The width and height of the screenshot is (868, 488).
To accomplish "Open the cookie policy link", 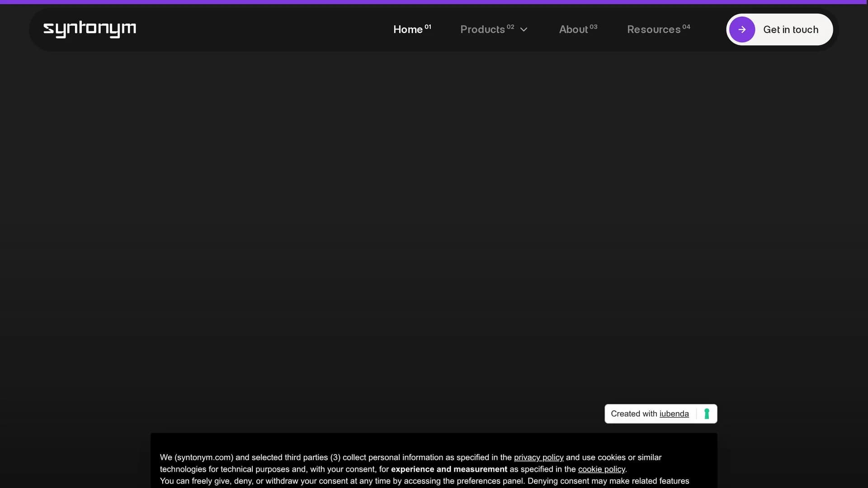I will tap(601, 469).
